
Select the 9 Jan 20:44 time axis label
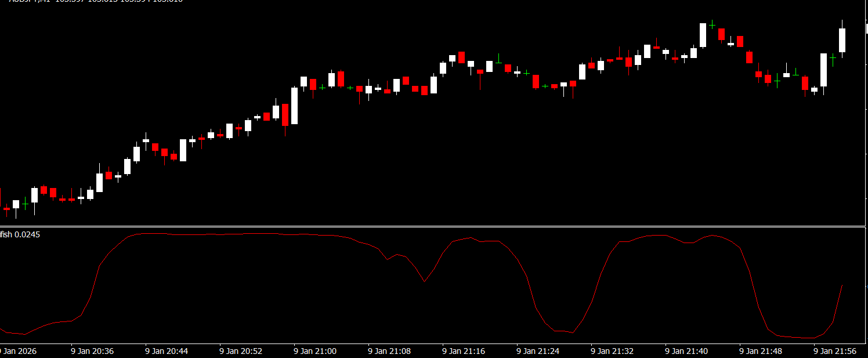click(166, 351)
